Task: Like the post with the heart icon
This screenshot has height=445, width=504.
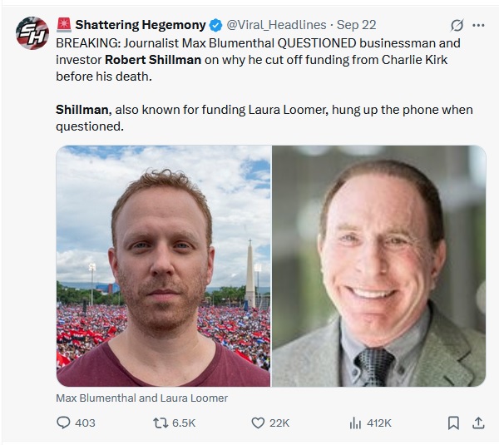Action: (257, 423)
